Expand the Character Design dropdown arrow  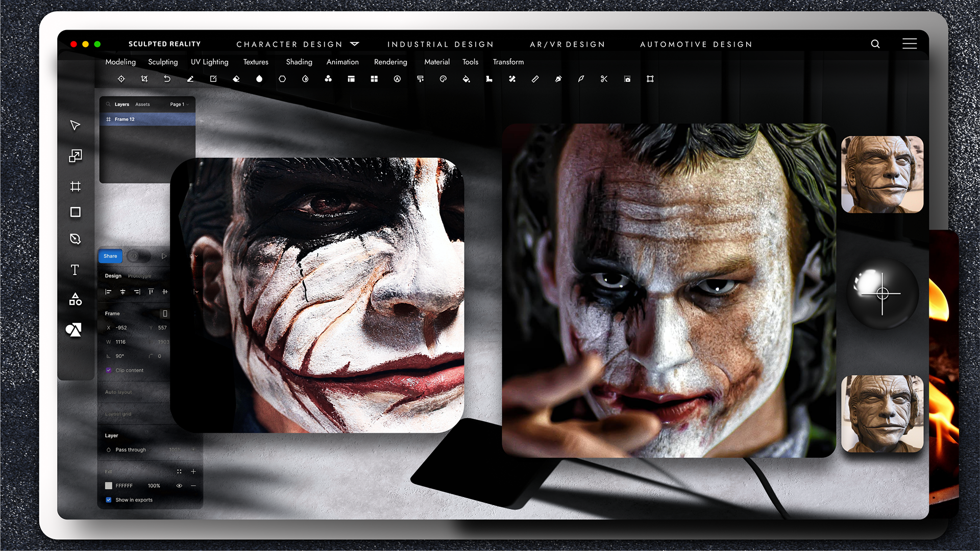pos(355,44)
